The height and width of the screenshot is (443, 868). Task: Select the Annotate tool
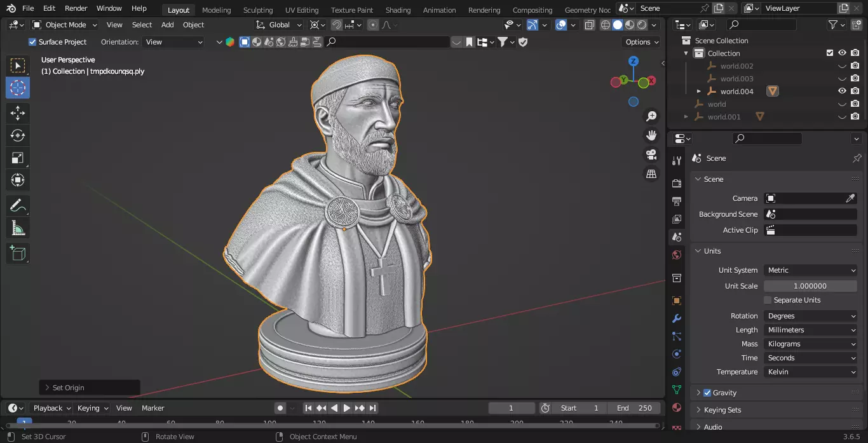(18, 206)
